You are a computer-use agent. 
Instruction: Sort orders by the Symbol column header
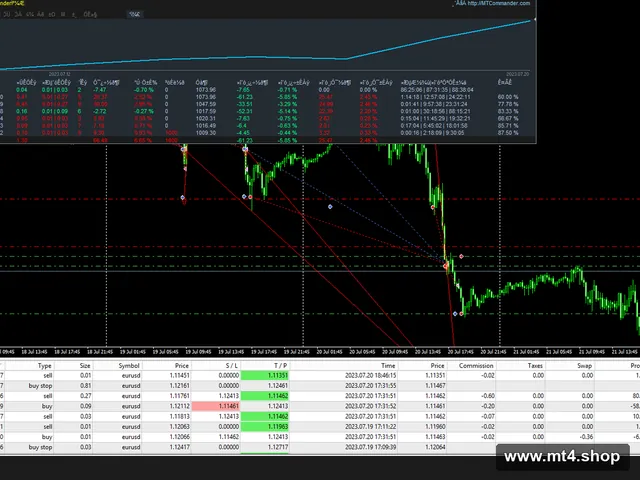click(129, 366)
